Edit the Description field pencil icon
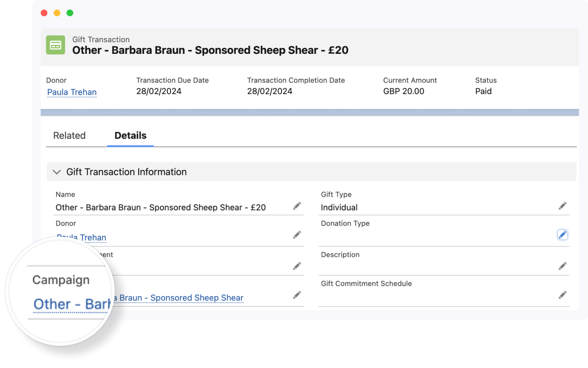The image size is (588, 368). 562,266
